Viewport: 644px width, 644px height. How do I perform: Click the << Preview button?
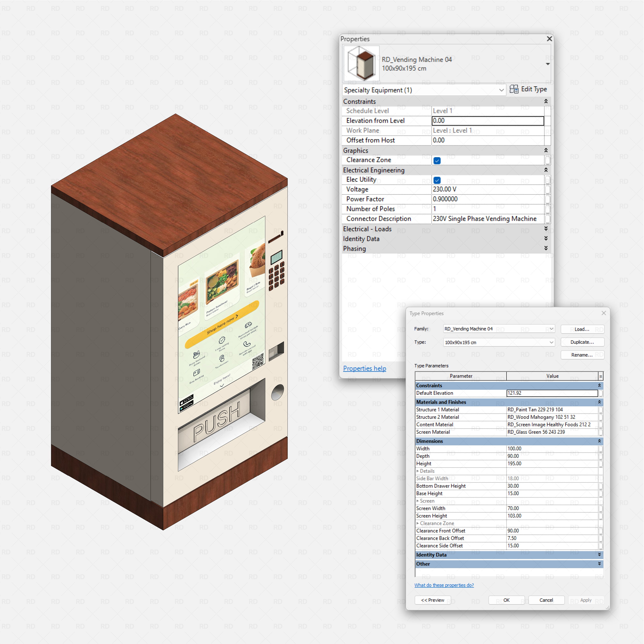[432, 600]
